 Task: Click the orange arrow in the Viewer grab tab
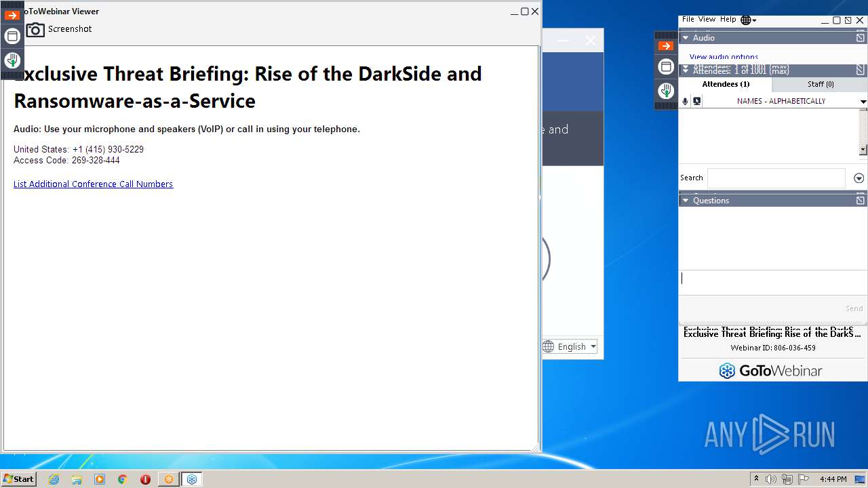pos(12,15)
